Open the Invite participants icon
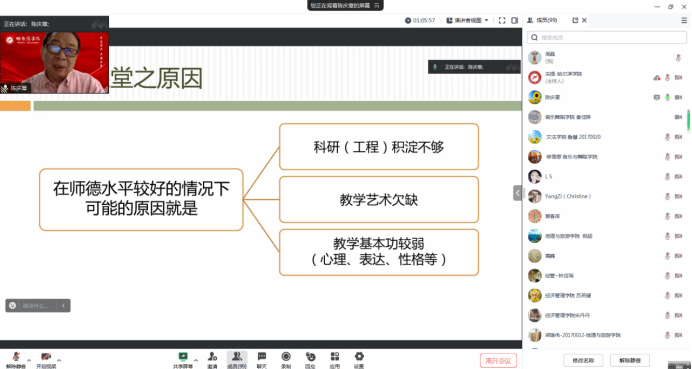This screenshot has width=692, height=369. [212, 359]
